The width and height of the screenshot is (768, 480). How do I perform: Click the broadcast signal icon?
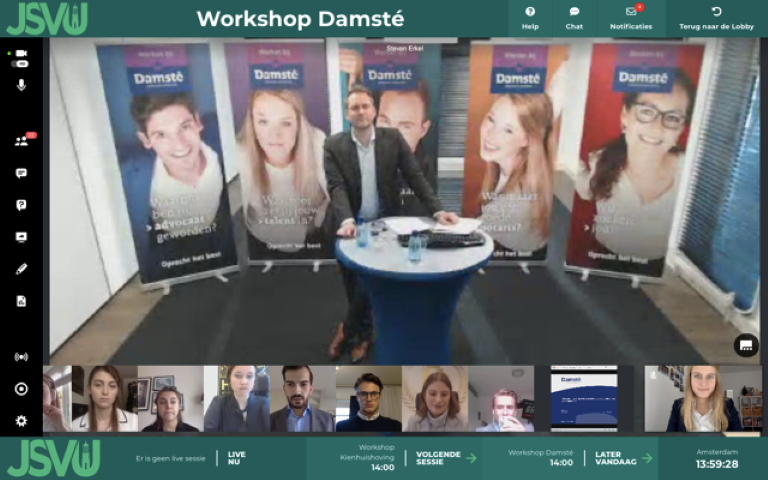pyautogui.click(x=21, y=357)
